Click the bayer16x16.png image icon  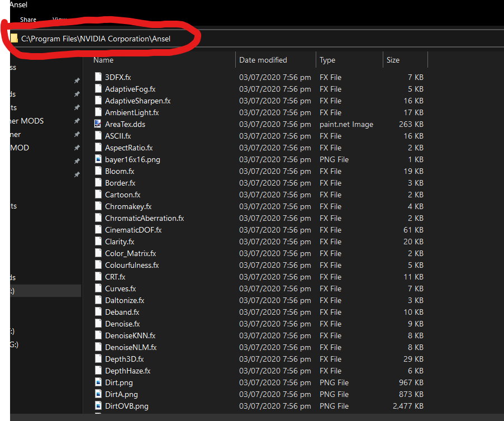[98, 159]
